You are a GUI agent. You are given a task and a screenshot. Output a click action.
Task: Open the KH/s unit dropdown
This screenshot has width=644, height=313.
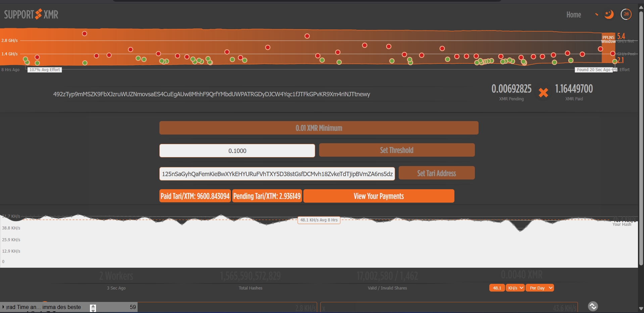pyautogui.click(x=515, y=288)
